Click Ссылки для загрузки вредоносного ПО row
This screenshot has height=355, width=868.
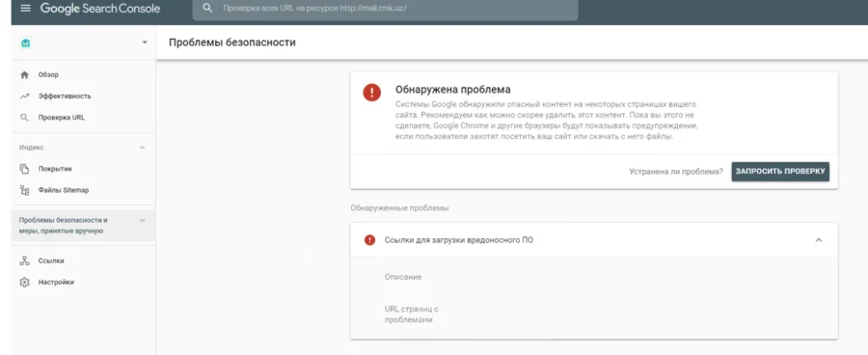point(594,240)
